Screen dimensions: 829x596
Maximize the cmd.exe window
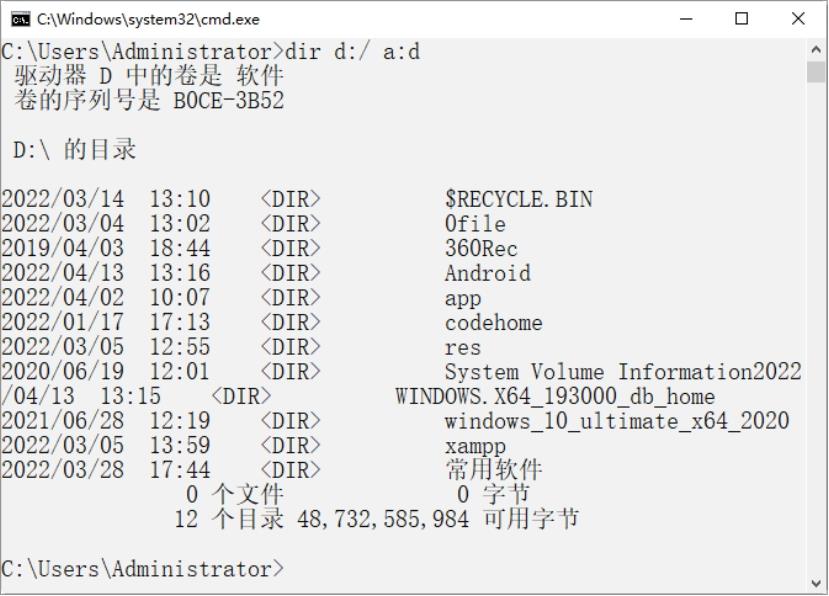(742, 19)
